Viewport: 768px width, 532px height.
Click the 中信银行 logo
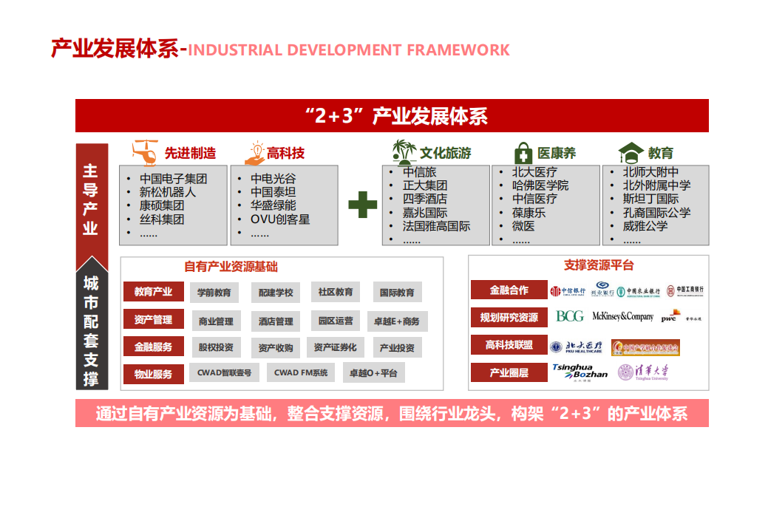pos(568,291)
